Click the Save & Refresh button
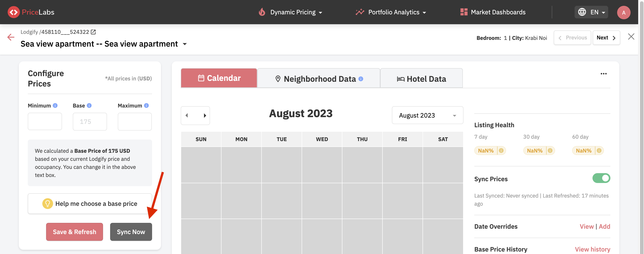The width and height of the screenshot is (644, 254). (74, 232)
